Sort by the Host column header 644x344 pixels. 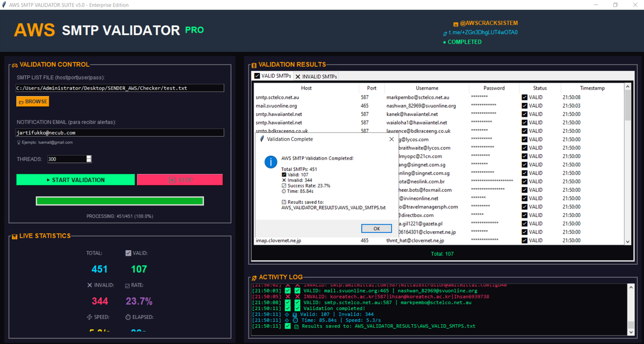306,88
